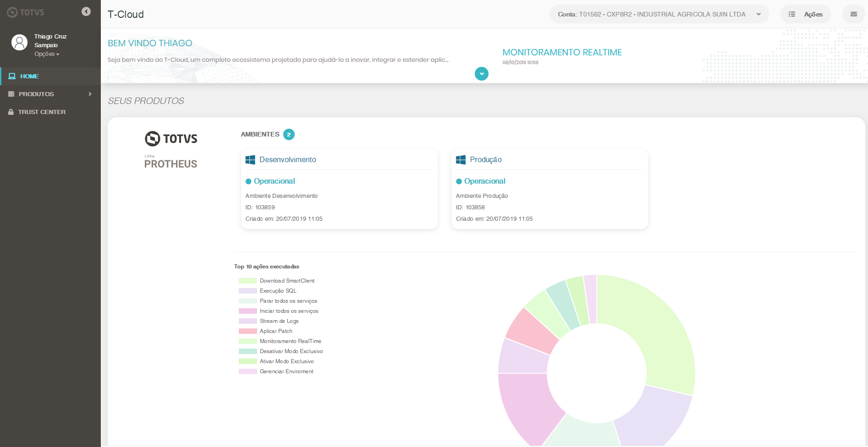Click the HOME laptop icon
The image size is (868, 447).
[x=12, y=76]
